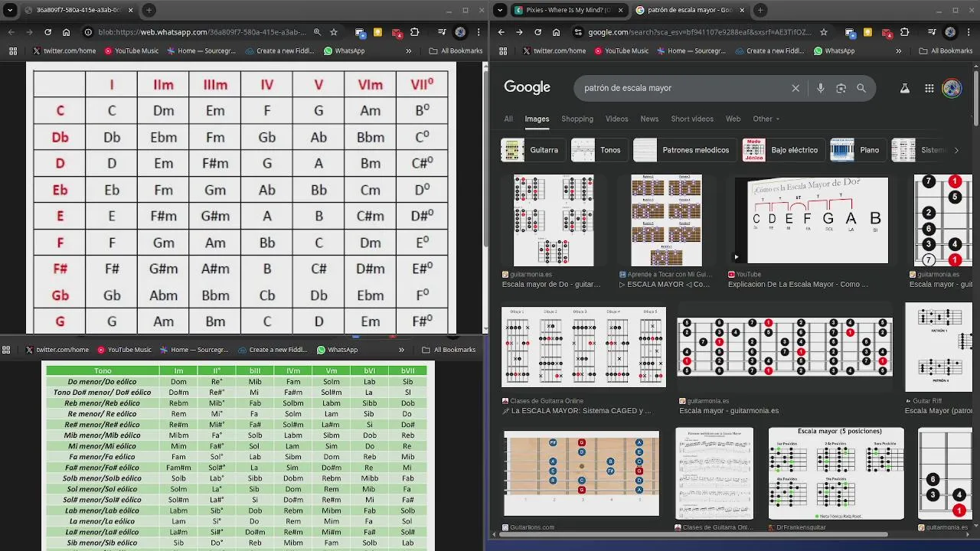
Task: Reload the WhatsApp blob page
Action: [x=47, y=32]
